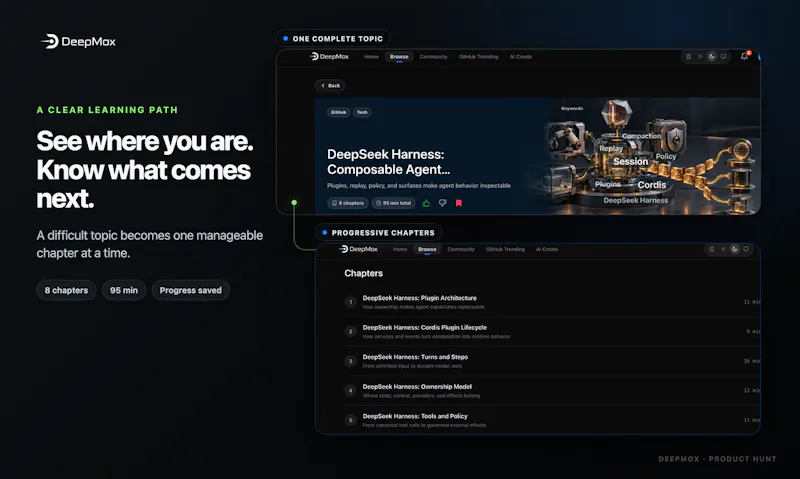Viewport: 800px width, 479px height.
Task: Select the monitor system-theme icon in the chapters panel header
Action: pos(746,249)
